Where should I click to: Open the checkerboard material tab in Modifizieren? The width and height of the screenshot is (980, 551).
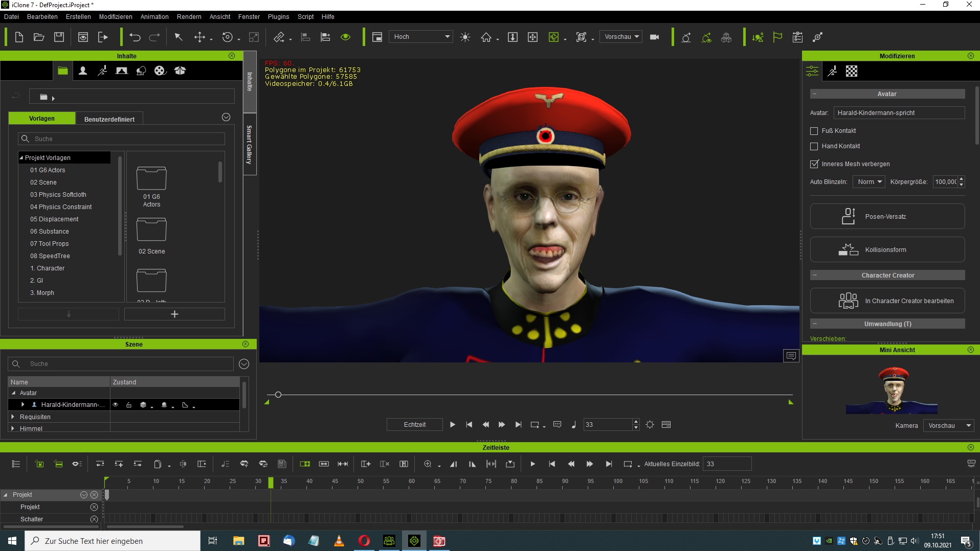pos(852,71)
